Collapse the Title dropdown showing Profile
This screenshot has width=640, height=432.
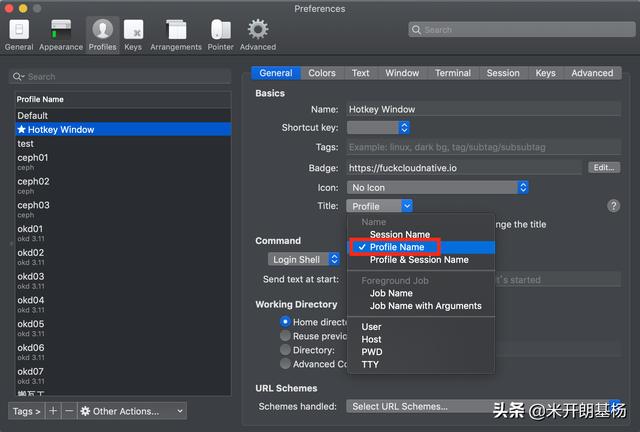coord(379,206)
